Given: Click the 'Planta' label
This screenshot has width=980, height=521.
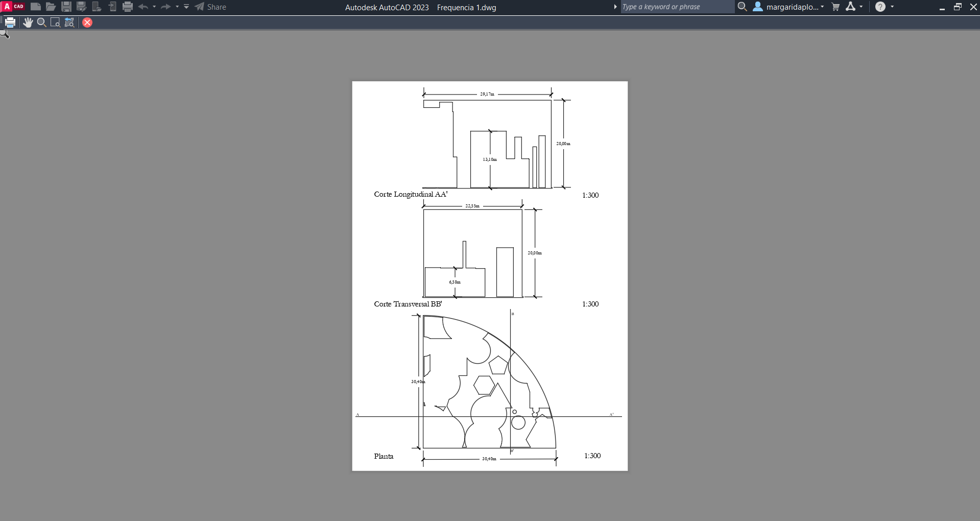Looking at the screenshot, I should pos(384,456).
